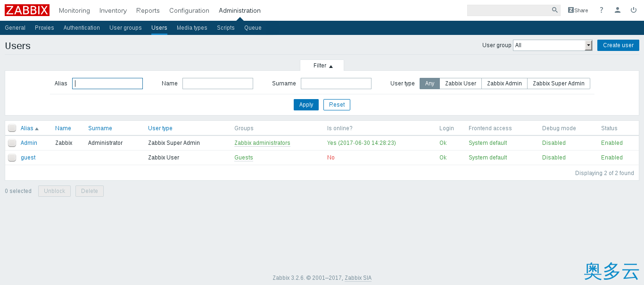Screen dimensions: 644x285
Task: Go to the Queue submenu
Action: click(x=253, y=28)
